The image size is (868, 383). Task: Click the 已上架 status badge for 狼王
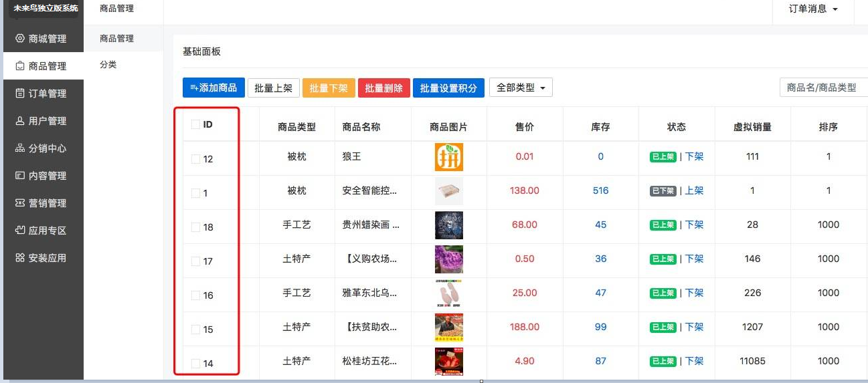pyautogui.click(x=663, y=157)
